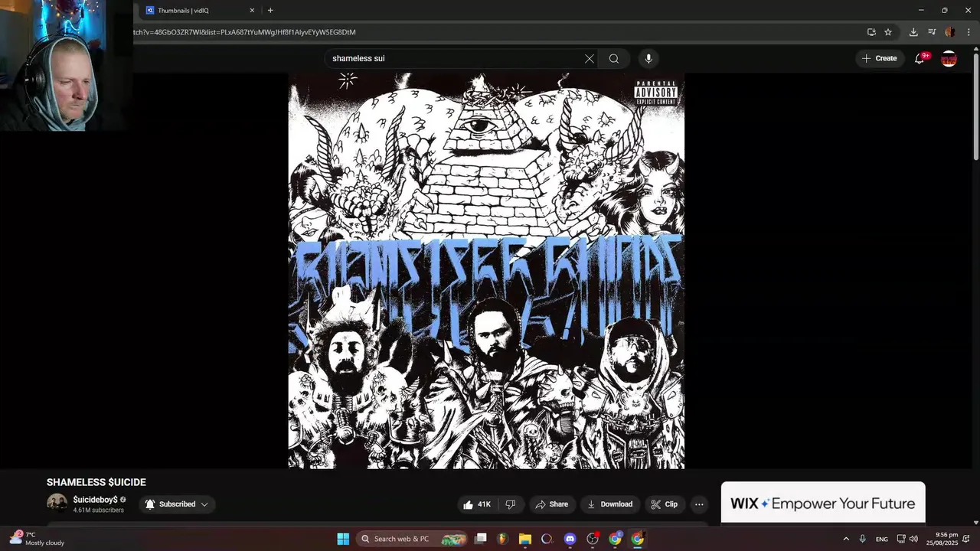Click the YouTube search magnifier button
The width and height of the screenshot is (980, 551).
pos(614,59)
